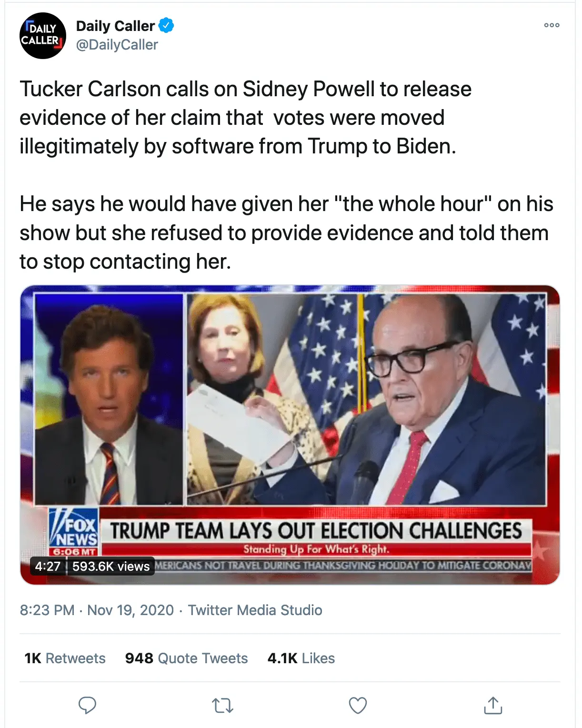Screen dimensions: 582x728
Task: Like the tweet with heart icon
Action: coord(358,705)
